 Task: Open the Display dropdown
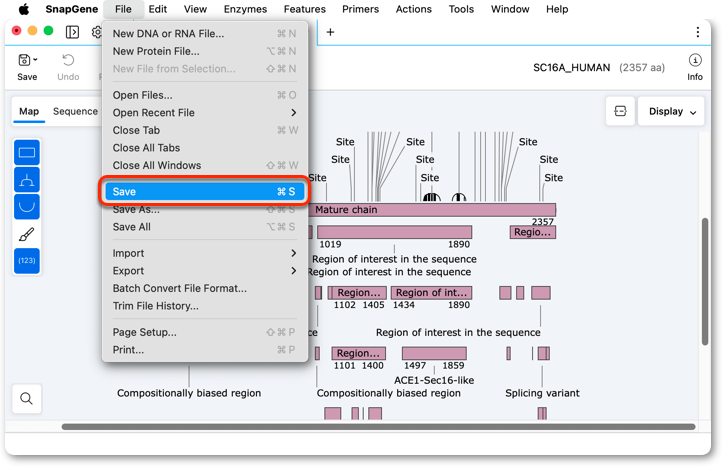click(671, 111)
